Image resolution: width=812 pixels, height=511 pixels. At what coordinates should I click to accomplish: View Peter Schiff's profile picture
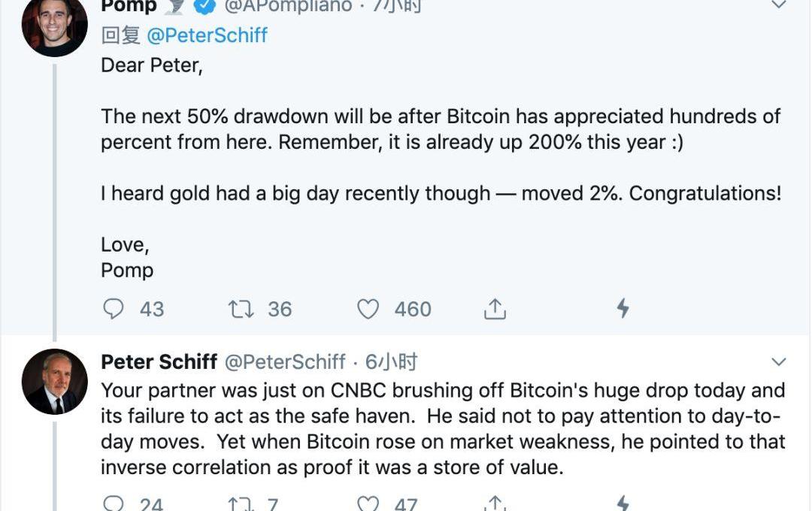point(54,381)
